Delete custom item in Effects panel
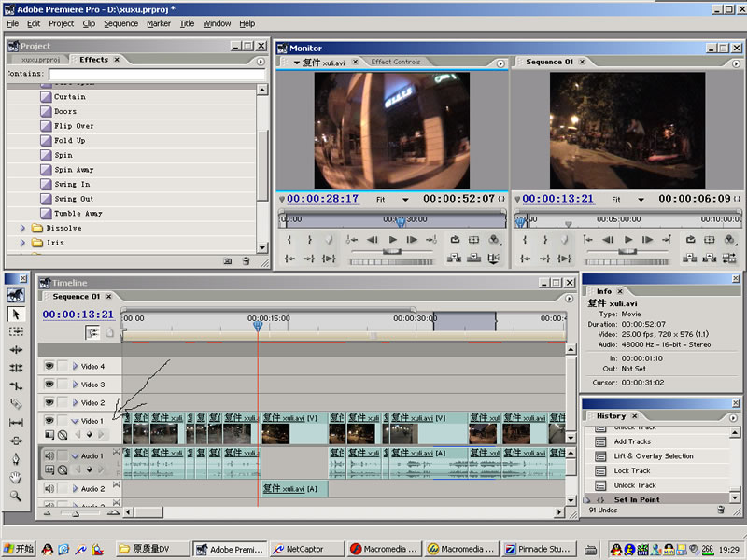This screenshot has width=747, height=560. pos(246,261)
